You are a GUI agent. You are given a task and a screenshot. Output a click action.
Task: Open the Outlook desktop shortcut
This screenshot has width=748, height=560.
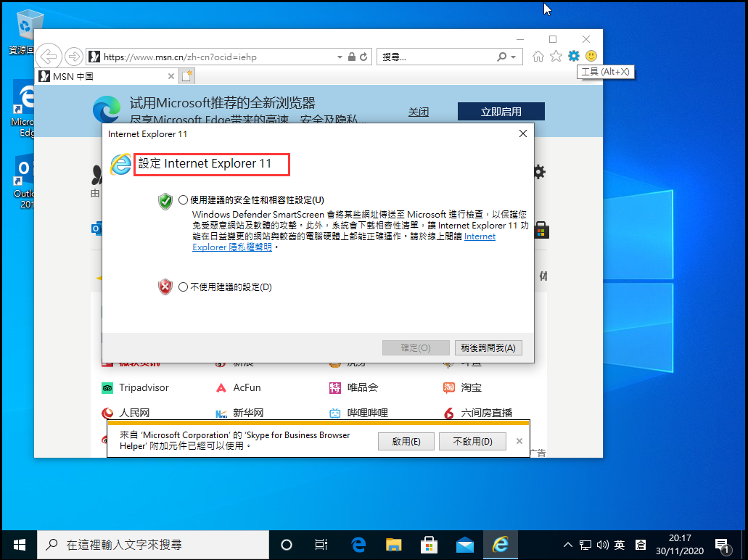point(24,181)
